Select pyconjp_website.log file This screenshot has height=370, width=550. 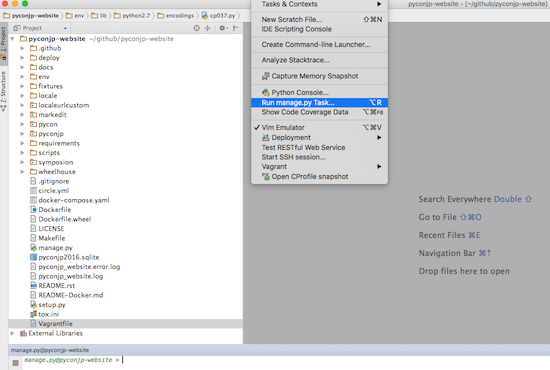tap(71, 276)
